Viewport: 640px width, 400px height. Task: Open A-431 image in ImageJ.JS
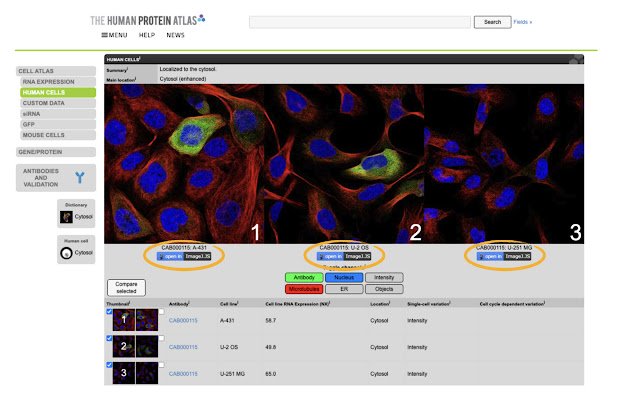pyautogui.click(x=184, y=256)
